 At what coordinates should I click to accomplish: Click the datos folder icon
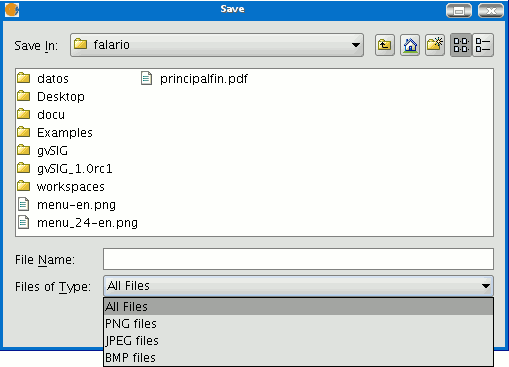[x=24, y=78]
